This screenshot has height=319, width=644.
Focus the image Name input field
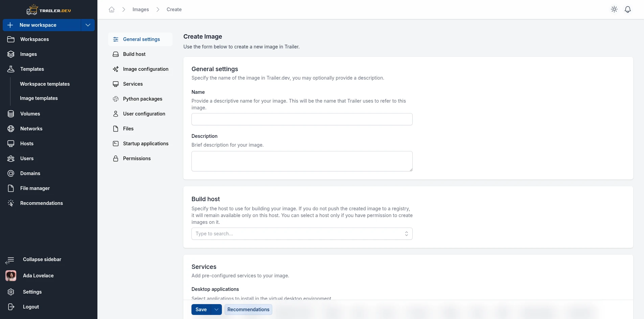302,119
